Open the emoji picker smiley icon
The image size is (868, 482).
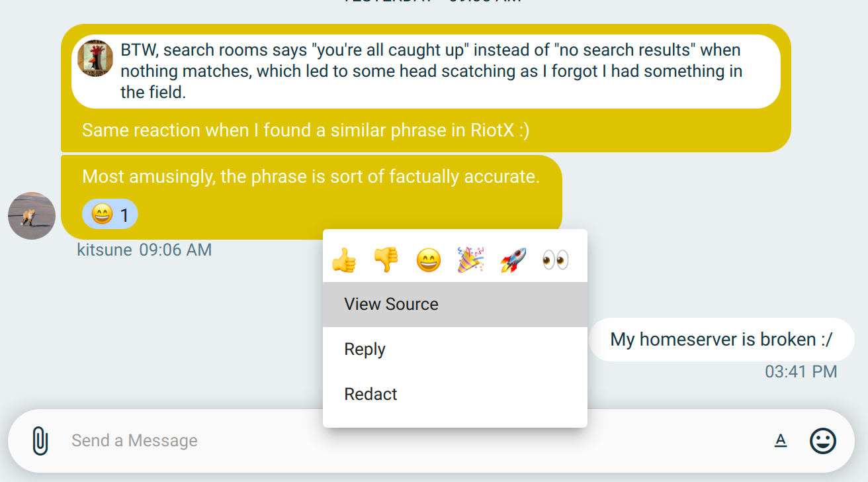coord(823,441)
